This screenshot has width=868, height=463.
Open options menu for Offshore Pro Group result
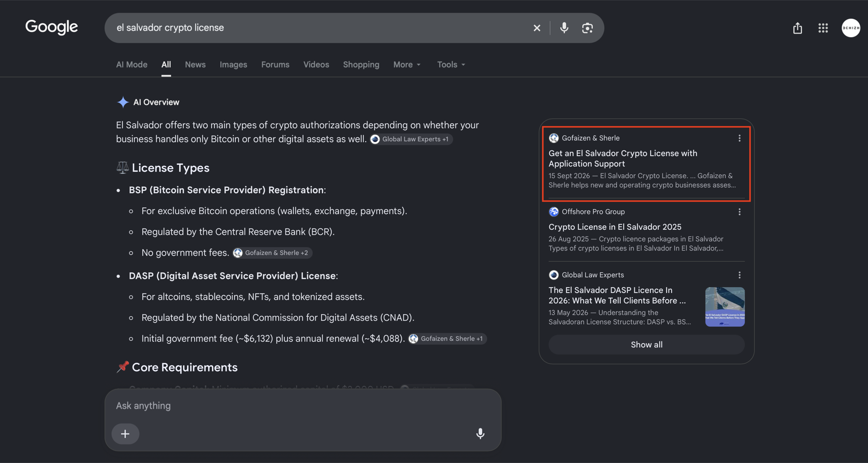[739, 212]
